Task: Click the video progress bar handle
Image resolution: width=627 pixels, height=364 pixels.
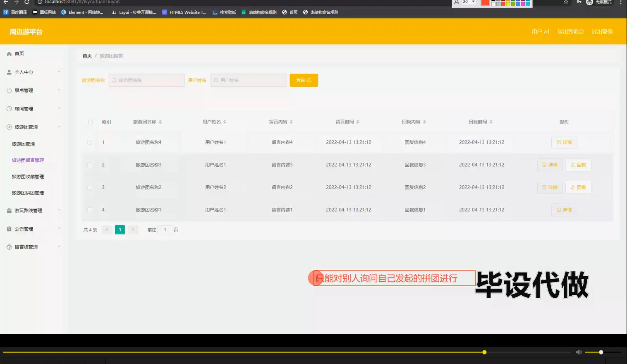Action: point(484,352)
